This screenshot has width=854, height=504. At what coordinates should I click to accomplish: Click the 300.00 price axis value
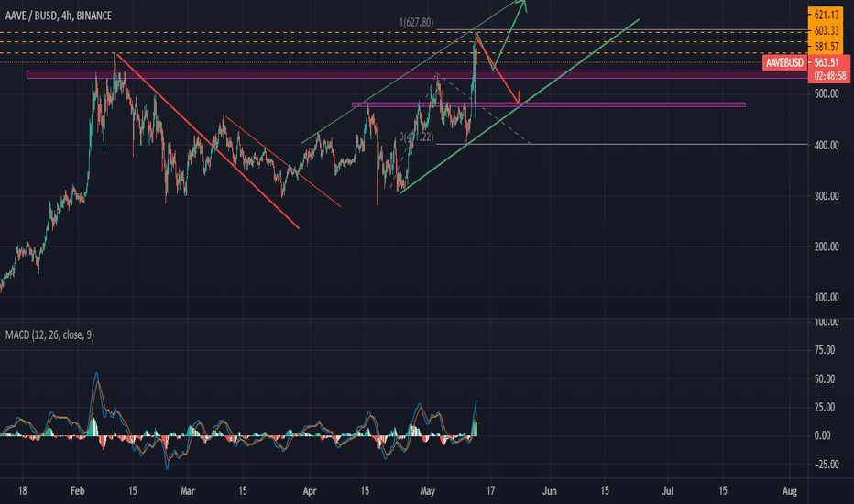[827, 196]
